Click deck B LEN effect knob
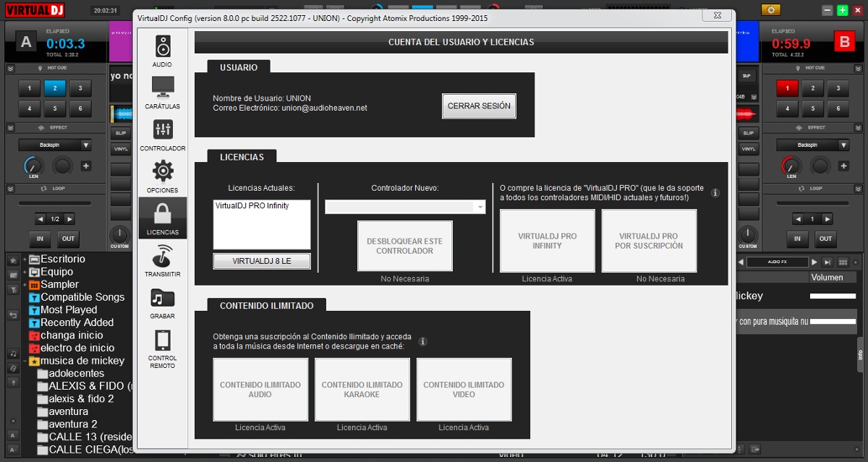The height and width of the screenshot is (462, 868). tap(791, 166)
